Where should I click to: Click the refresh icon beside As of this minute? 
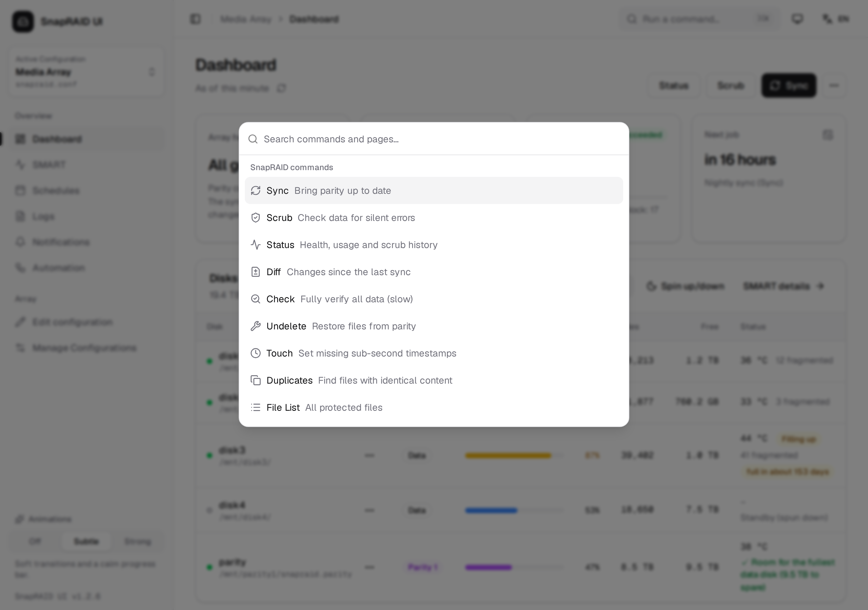tap(281, 88)
